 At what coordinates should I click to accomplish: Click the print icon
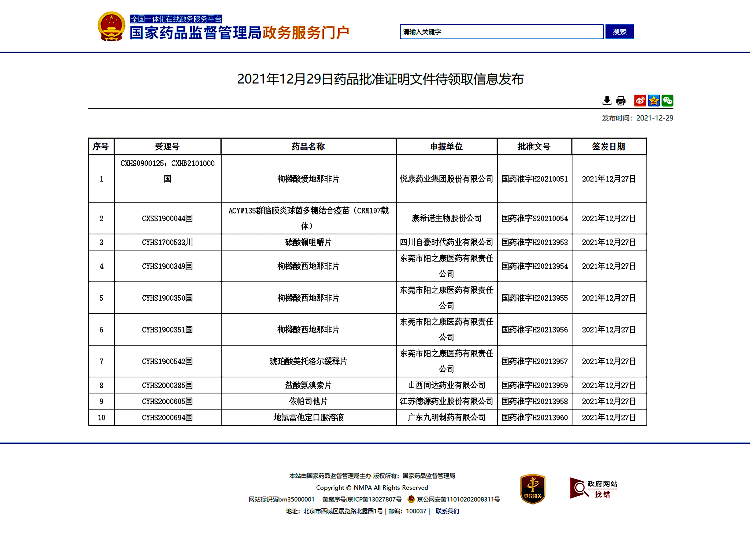pyautogui.click(x=620, y=101)
